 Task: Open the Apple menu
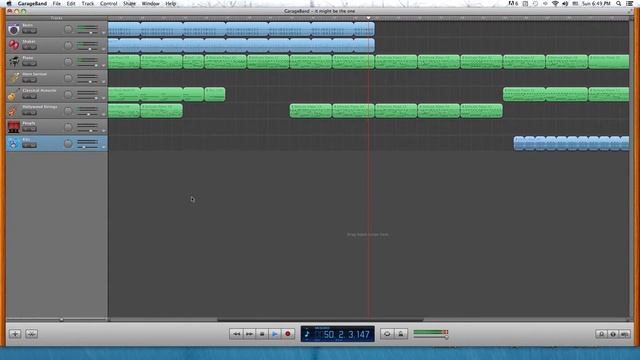click(x=9, y=4)
